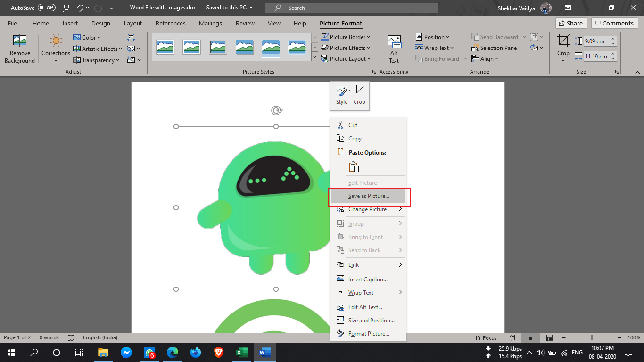
Task: Switch to Web Layout view icon
Action: point(549,338)
